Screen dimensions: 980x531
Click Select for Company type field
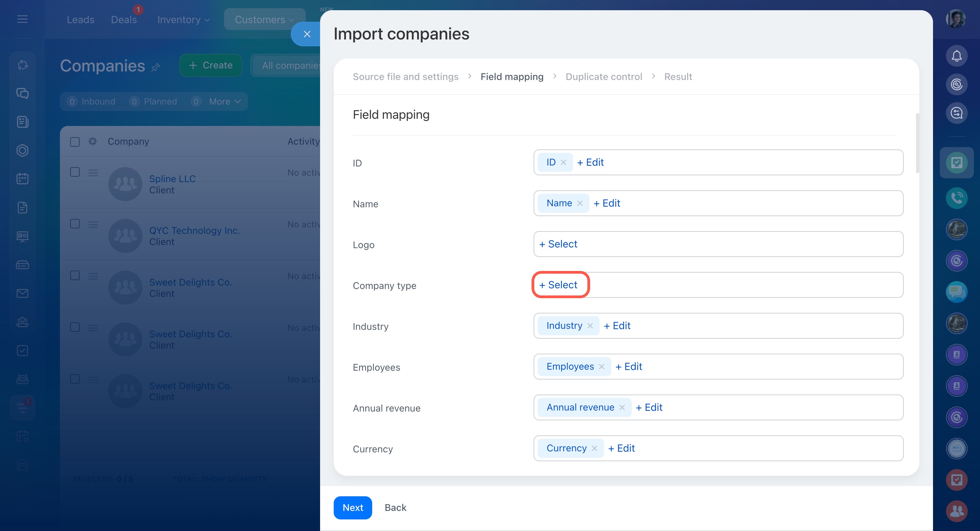coord(558,285)
